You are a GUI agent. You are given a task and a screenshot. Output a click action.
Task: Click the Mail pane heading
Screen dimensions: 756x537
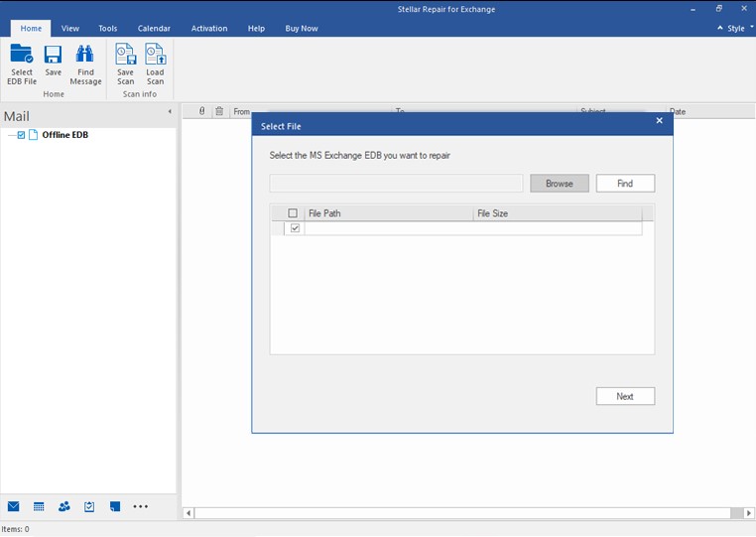[17, 116]
